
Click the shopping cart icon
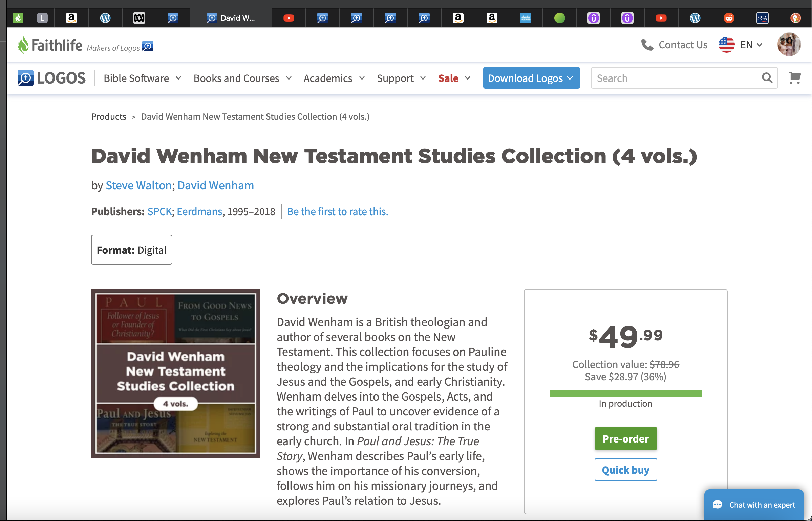point(794,78)
